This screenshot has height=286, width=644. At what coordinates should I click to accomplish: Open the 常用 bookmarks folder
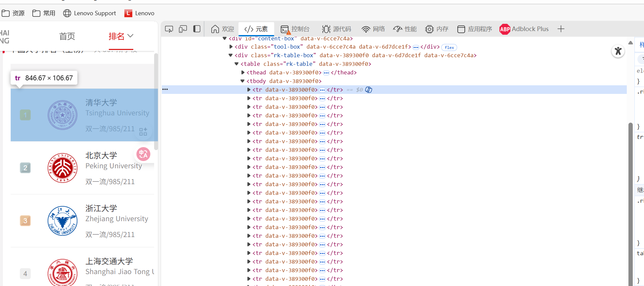tap(44, 13)
